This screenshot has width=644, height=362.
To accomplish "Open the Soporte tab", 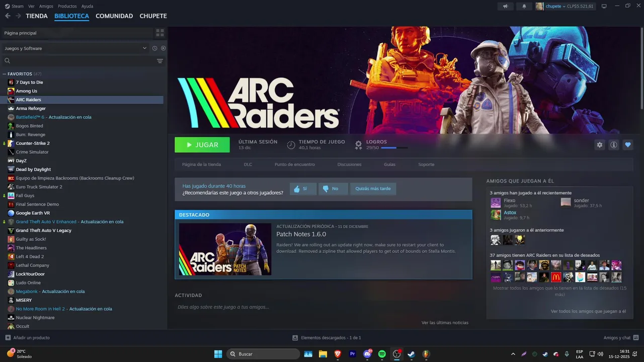I will point(426,164).
